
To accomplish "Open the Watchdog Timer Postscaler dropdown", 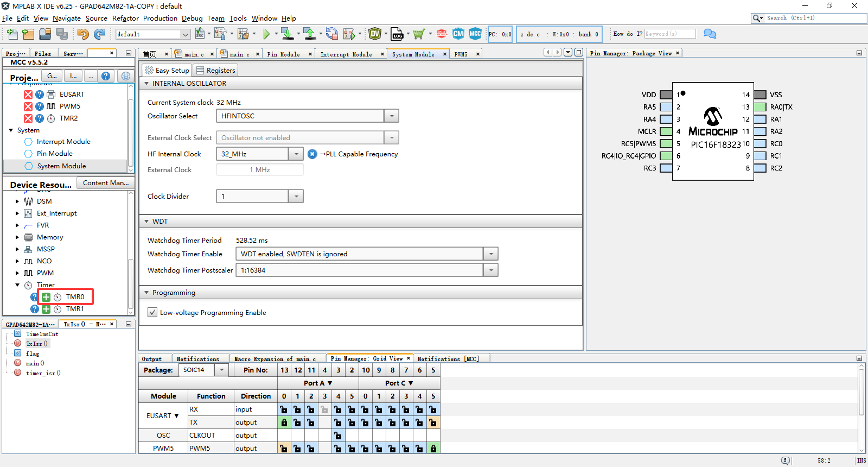I will click(x=490, y=270).
